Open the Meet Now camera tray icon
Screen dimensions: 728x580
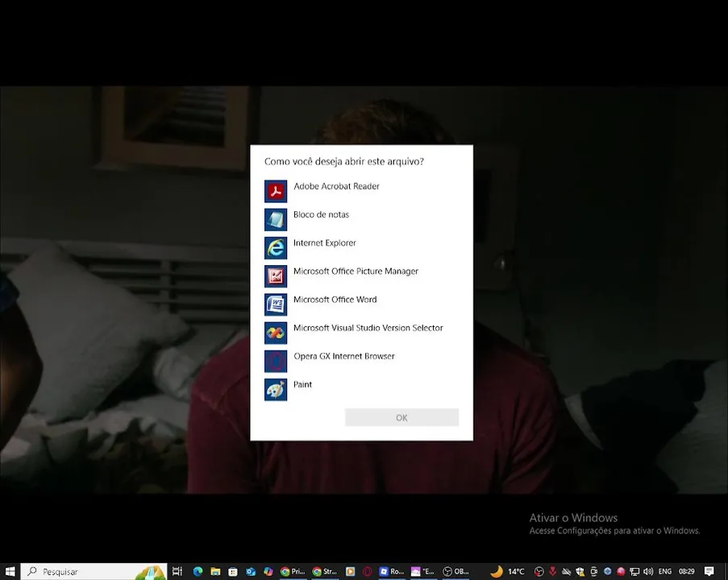[x=593, y=571]
